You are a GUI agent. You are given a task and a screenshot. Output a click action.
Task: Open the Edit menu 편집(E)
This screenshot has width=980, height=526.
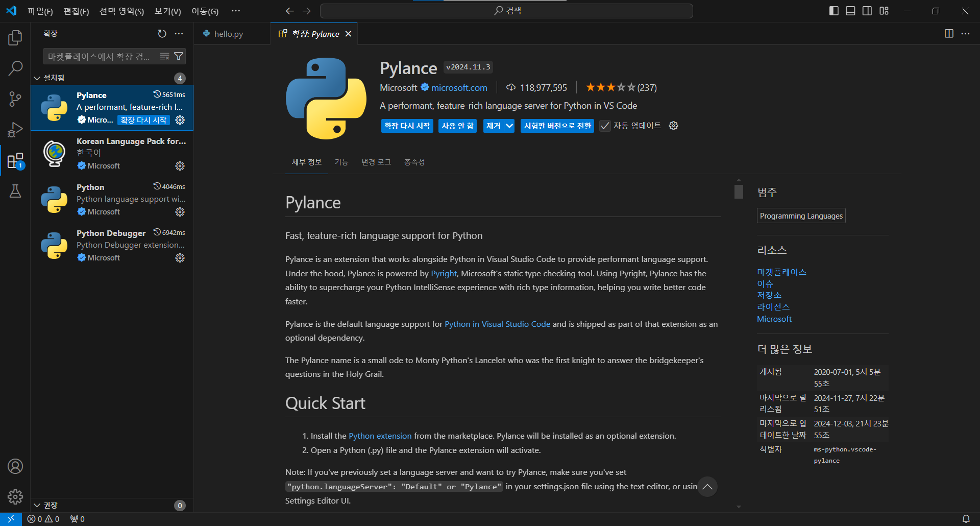pyautogui.click(x=76, y=11)
